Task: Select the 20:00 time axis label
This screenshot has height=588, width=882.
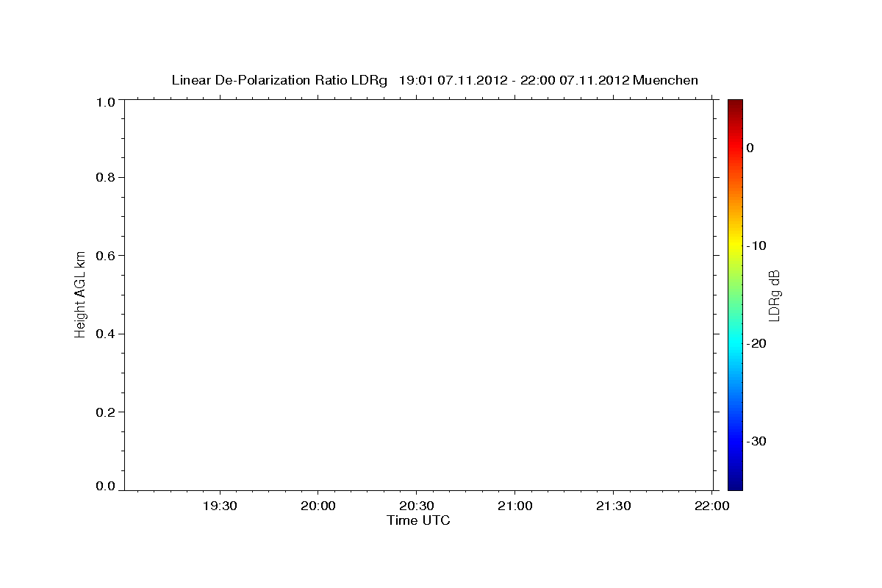Action: pos(318,506)
